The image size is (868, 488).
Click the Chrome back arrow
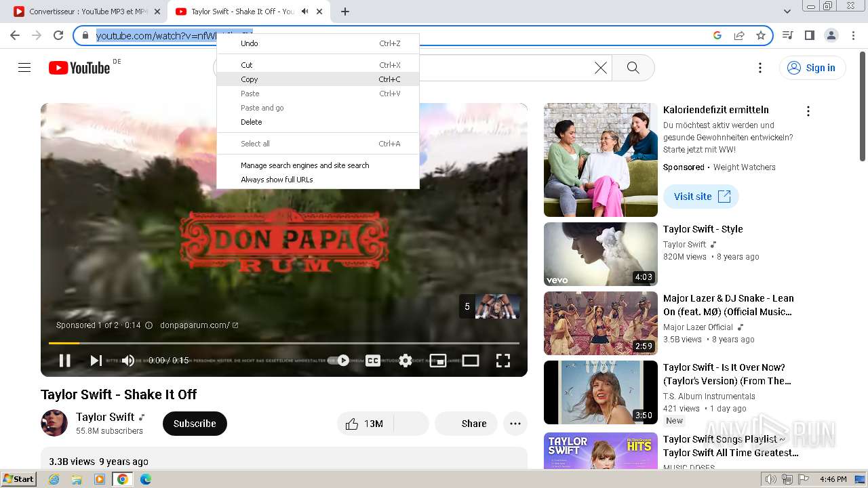point(15,35)
